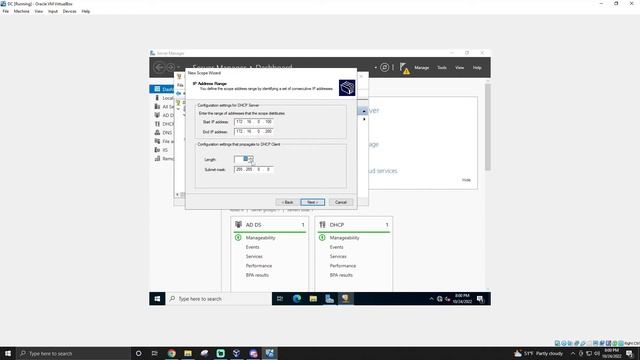Click the VM taskbar search box
640x360 pixels.
[x=218, y=299]
